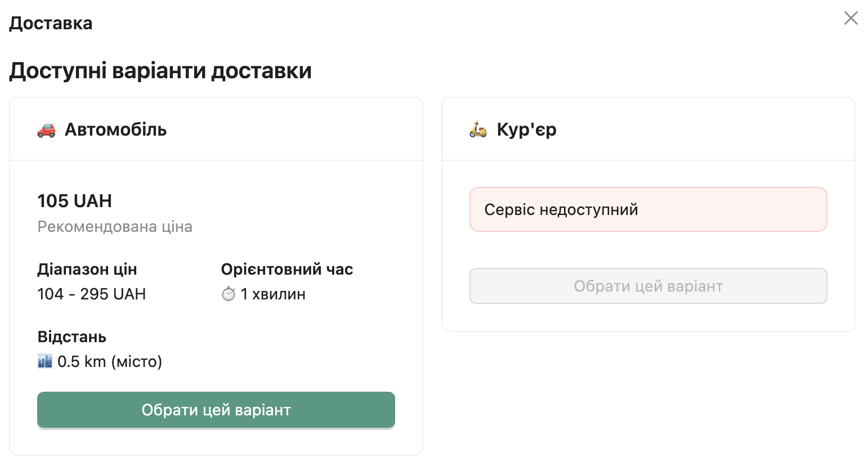This screenshot has height=457, width=868.
Task: Click the 1 хвилин time estimate
Action: click(x=273, y=294)
